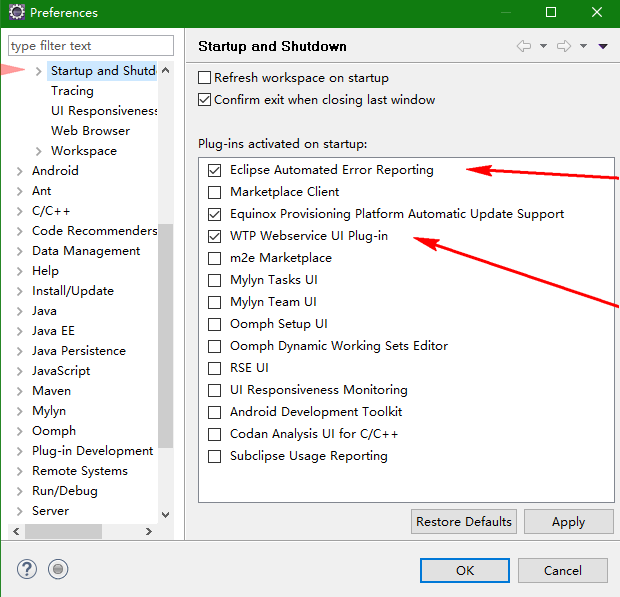Expand the Startup and Shutdown tree node
This screenshot has width=620, height=597.
38,71
